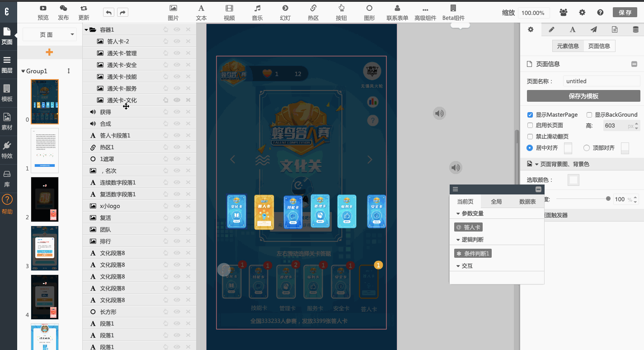Image resolution: width=644 pixels, height=350 pixels.
Task: Click the Preview (预览) play icon
Action: point(43,8)
